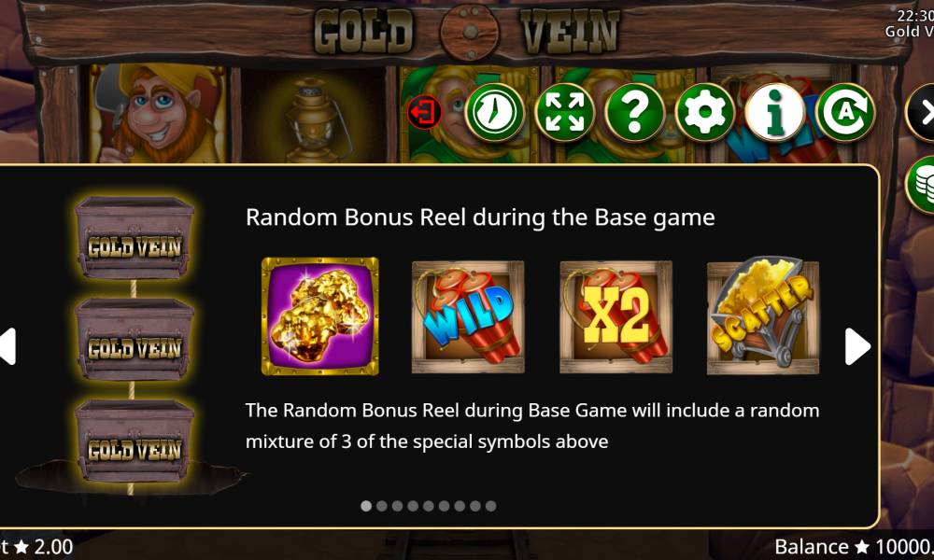This screenshot has height=560, width=934.
Task: Open the coin stack bet icon
Action: coord(921,185)
